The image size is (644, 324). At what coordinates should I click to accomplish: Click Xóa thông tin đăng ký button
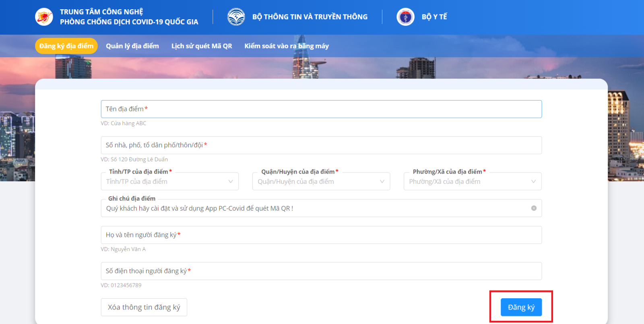[144, 307]
